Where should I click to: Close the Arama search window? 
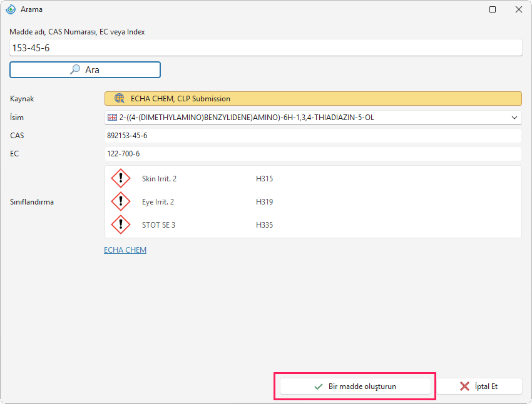tap(519, 9)
